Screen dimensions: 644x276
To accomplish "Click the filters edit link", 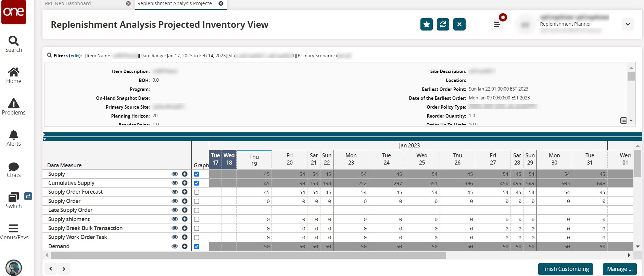I will (75, 56).
